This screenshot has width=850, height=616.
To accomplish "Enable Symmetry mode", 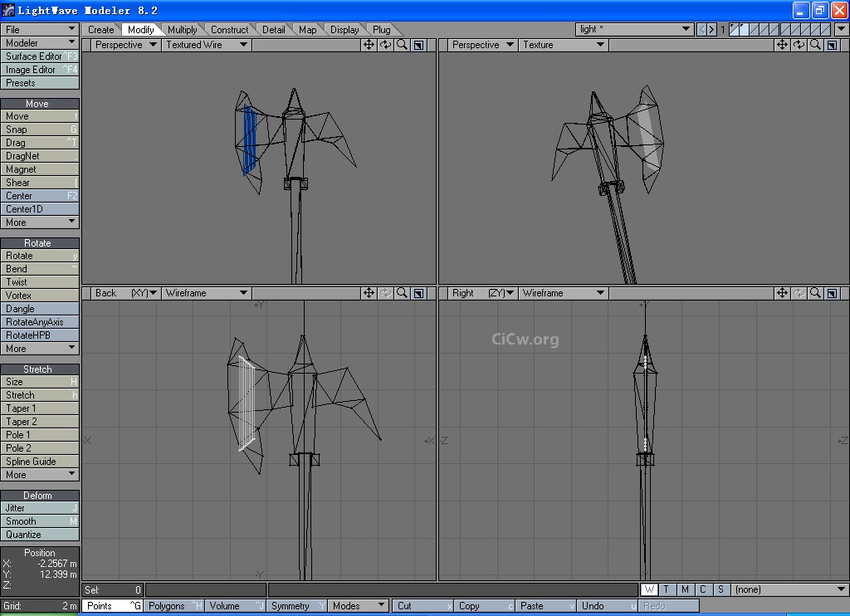I will 297,606.
